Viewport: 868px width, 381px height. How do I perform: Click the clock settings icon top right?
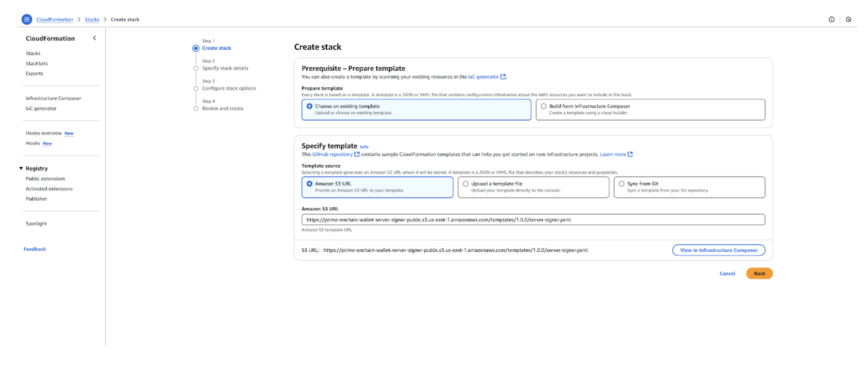coord(848,19)
